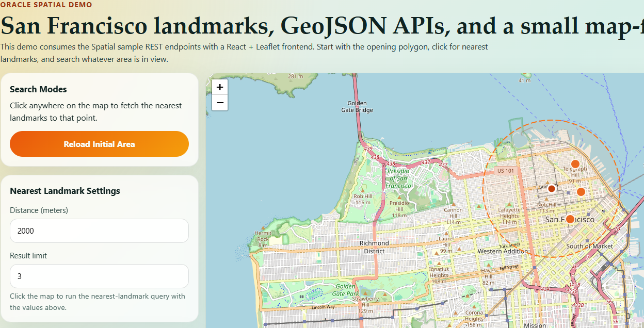Click the orange landmark marker on Telegraph Hill
The width and height of the screenshot is (644, 328).
575,163
